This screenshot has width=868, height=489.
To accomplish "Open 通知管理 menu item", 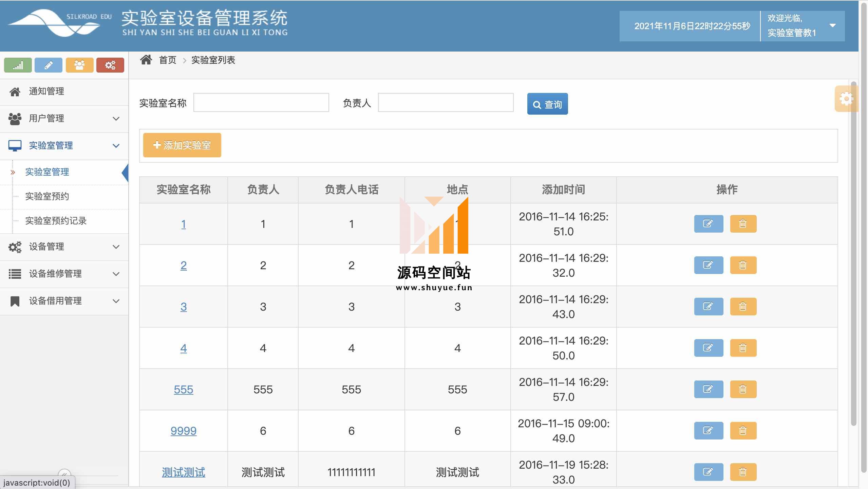I will (x=64, y=92).
